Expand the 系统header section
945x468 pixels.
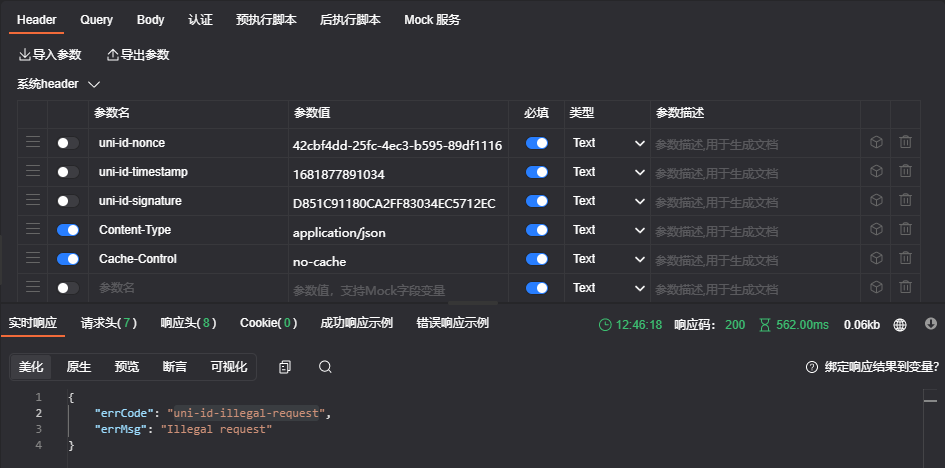pos(94,84)
